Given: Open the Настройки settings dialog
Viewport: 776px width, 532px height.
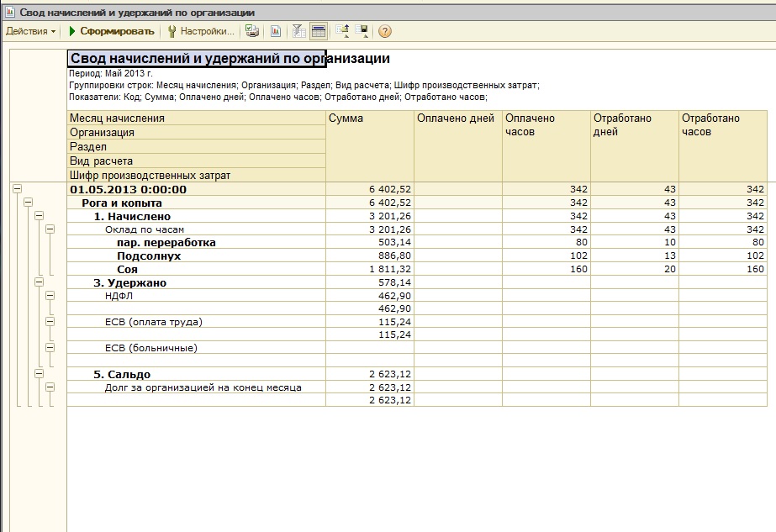Looking at the screenshot, I should click(x=201, y=31).
